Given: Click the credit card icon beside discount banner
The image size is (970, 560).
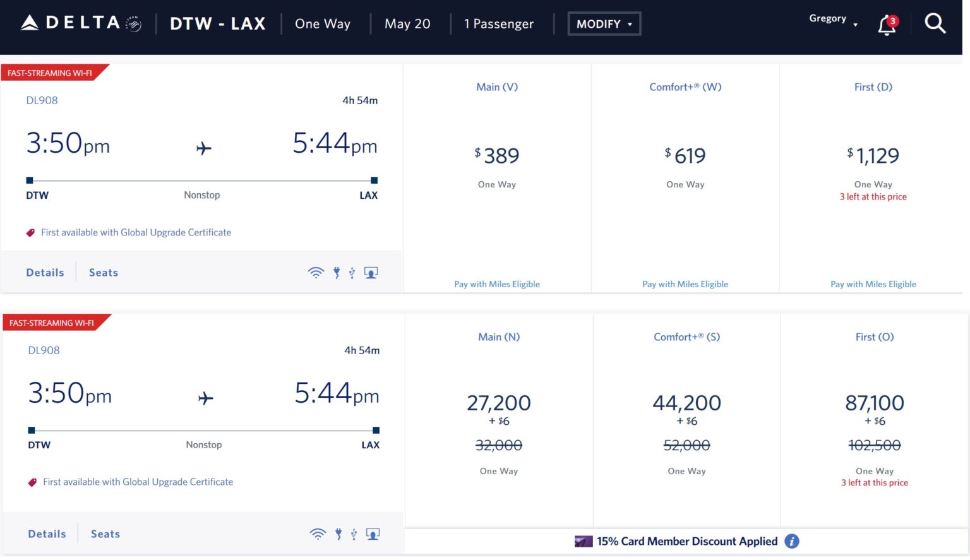Looking at the screenshot, I should coord(584,541).
